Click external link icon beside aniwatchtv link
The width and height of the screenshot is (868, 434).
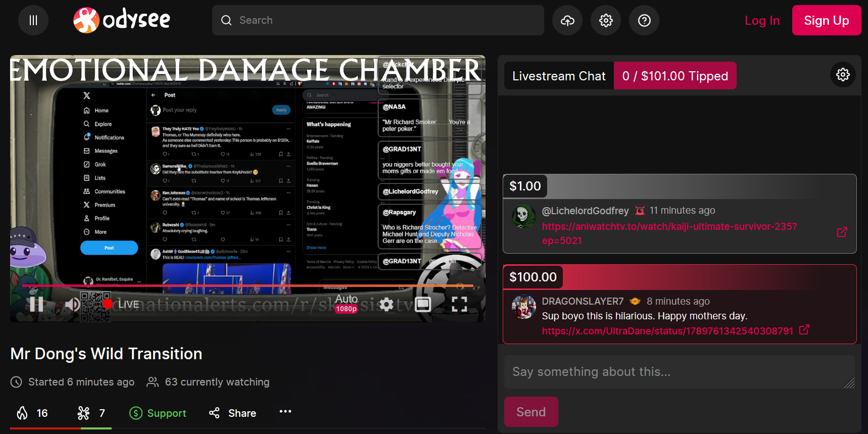pos(842,232)
